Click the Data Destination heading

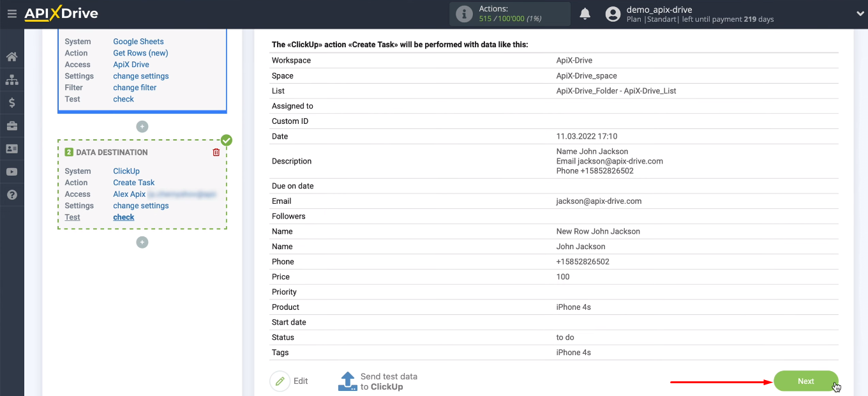tap(112, 152)
